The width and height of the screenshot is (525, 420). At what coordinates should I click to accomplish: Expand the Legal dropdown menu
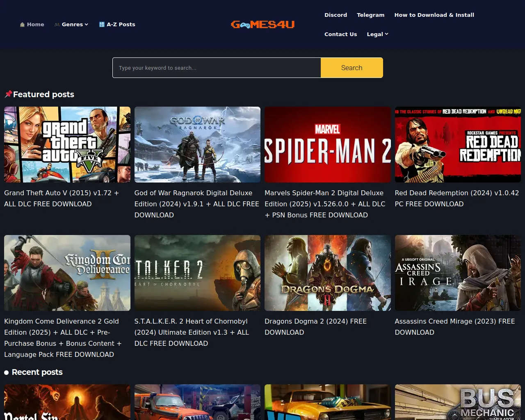tap(377, 34)
